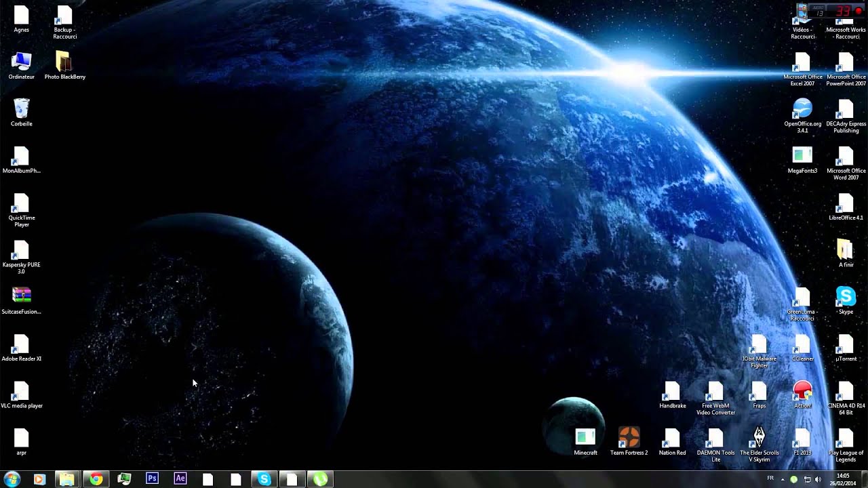
Task: Select the VLC media player shortcut
Action: (x=22, y=395)
